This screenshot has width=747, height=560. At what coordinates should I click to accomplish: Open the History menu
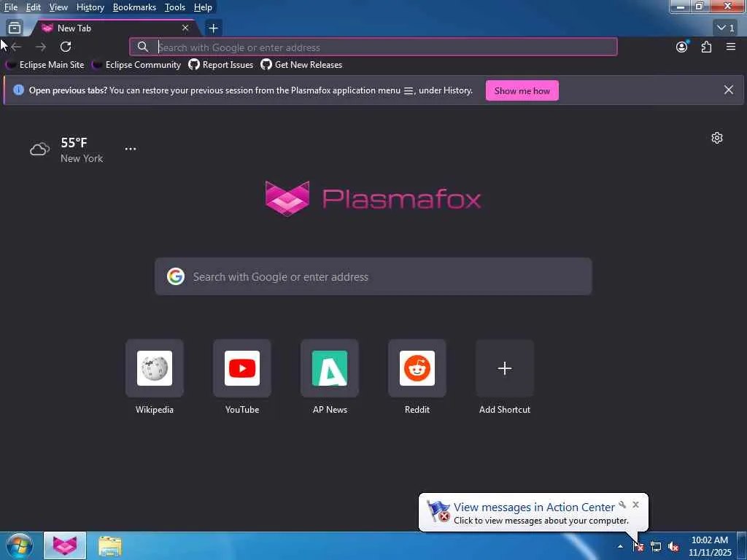90,7
